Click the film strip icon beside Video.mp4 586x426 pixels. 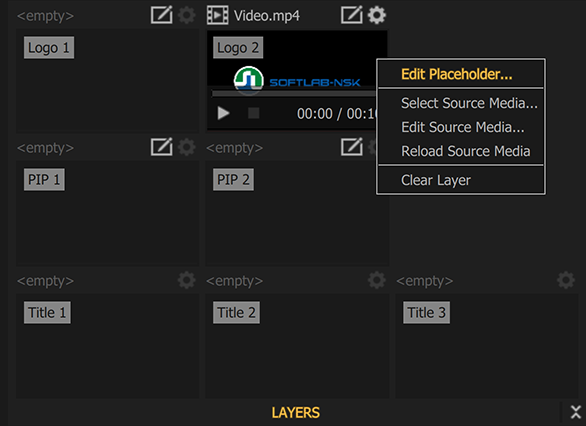click(218, 15)
